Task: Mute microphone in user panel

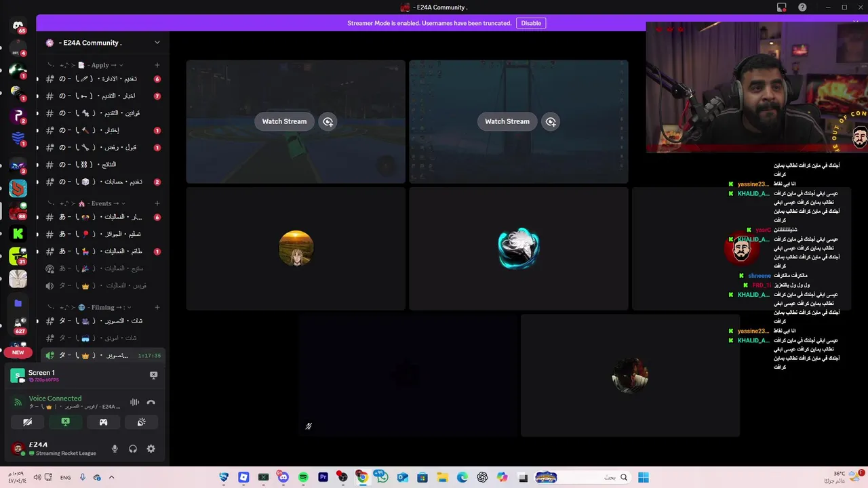Action: point(115,449)
